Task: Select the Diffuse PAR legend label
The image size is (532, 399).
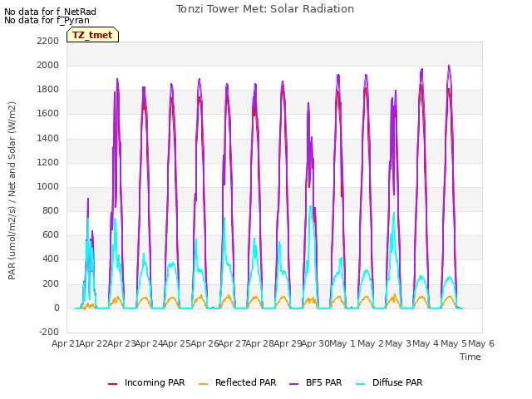Action: coord(397,382)
